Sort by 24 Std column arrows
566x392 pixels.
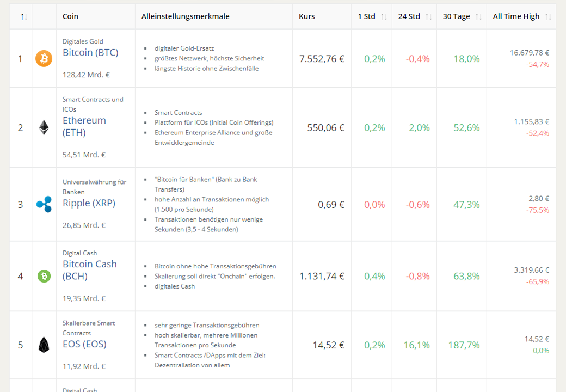pyautogui.click(x=428, y=16)
